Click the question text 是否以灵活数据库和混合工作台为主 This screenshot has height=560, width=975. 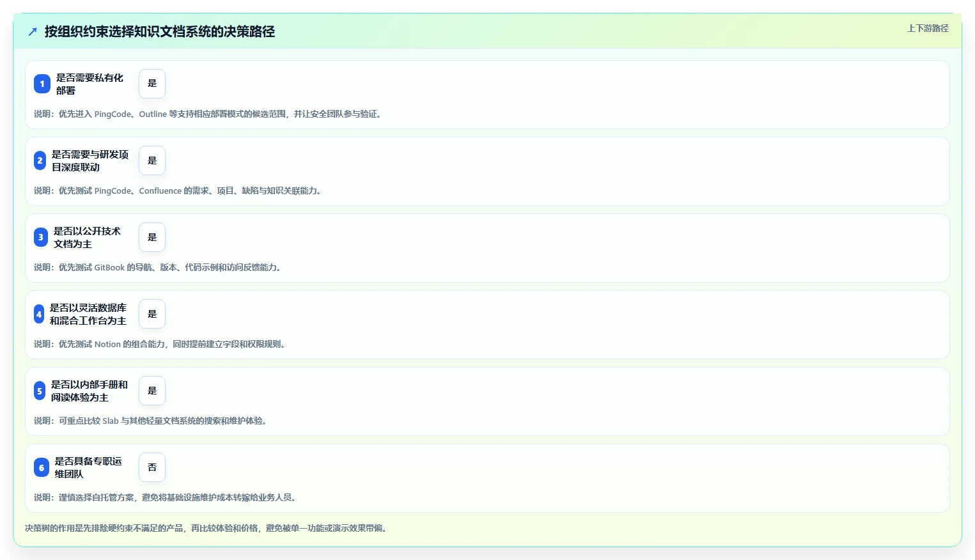(x=88, y=314)
